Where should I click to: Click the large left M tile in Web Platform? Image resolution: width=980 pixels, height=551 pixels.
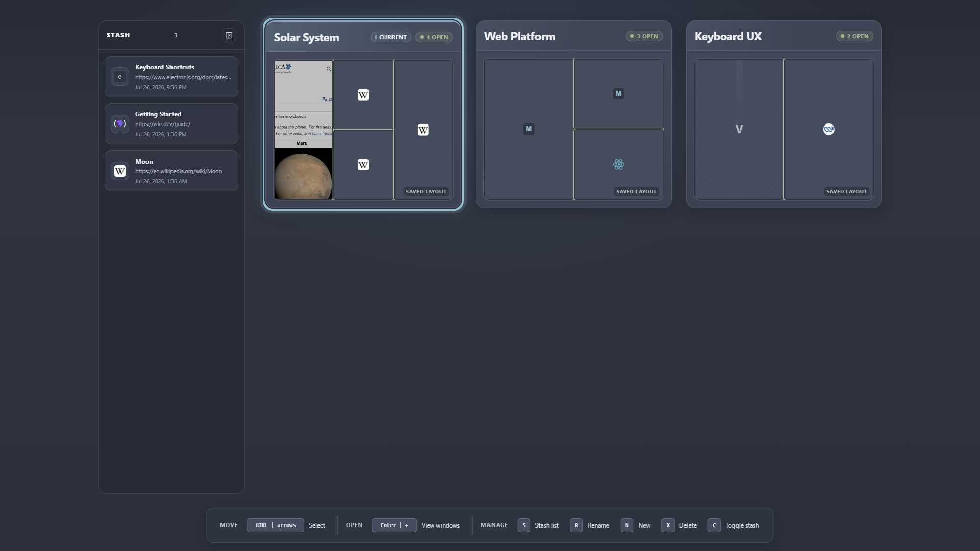click(529, 129)
